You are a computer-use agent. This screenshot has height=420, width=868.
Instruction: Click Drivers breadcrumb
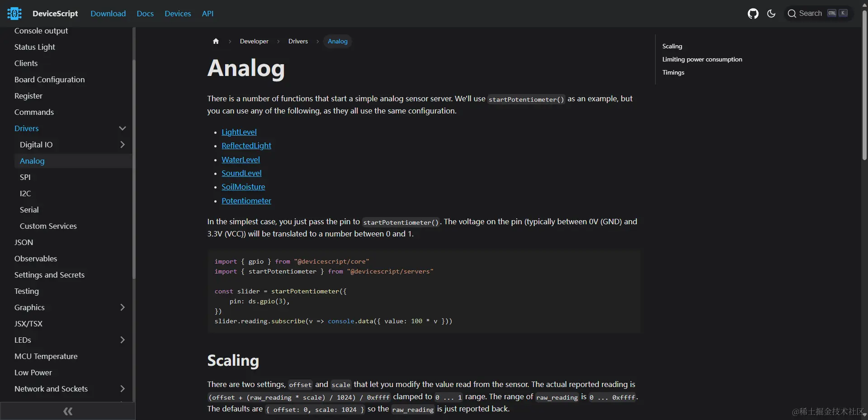[298, 41]
